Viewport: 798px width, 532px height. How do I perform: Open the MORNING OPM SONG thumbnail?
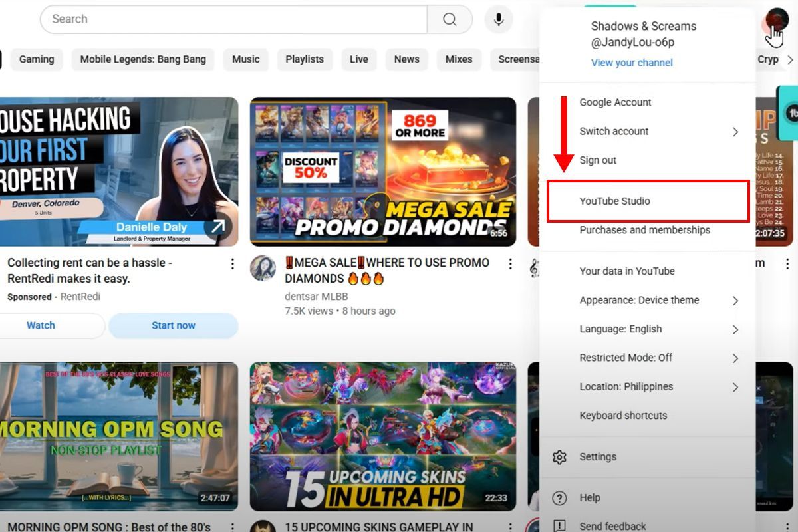(119, 436)
